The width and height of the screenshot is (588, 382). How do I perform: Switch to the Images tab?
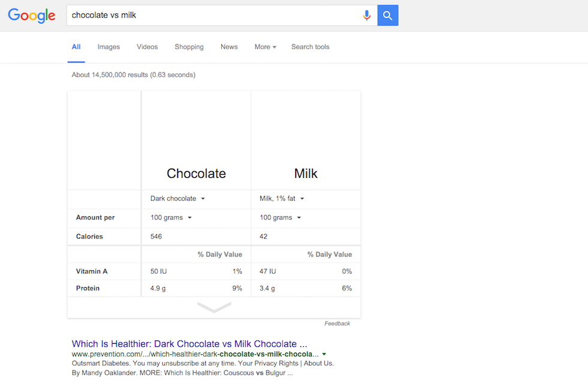tap(109, 47)
